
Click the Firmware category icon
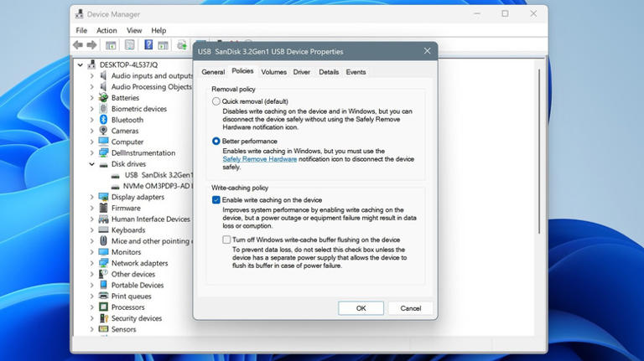click(103, 208)
